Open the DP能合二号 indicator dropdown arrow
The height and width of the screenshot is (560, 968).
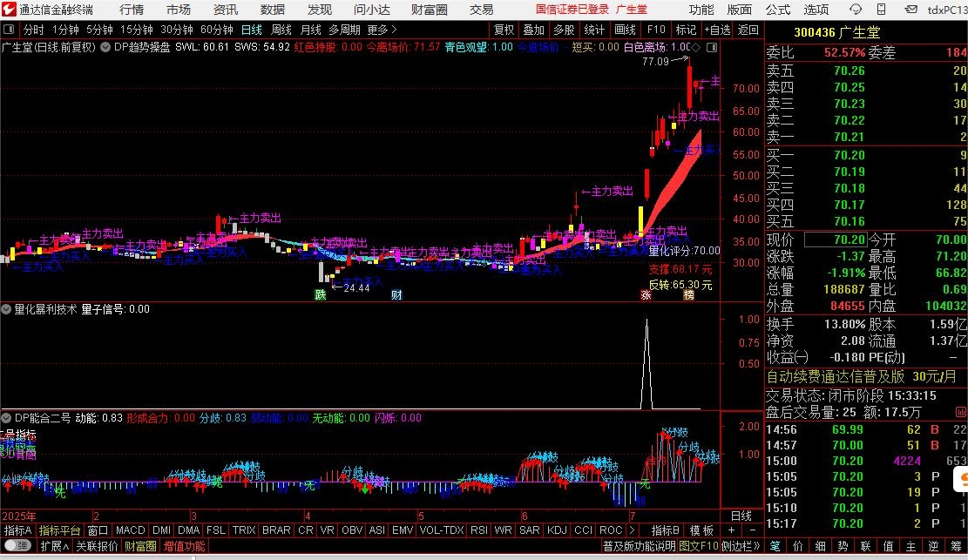point(6,418)
